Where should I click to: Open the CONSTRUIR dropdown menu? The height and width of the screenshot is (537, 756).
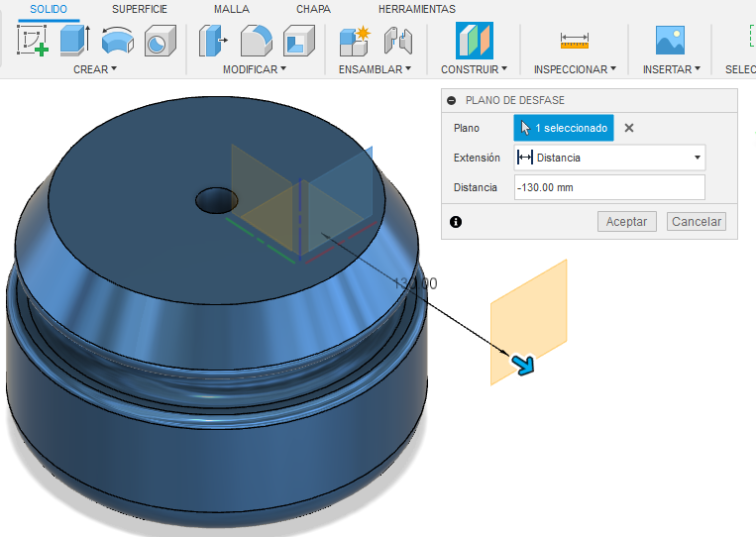tap(474, 69)
